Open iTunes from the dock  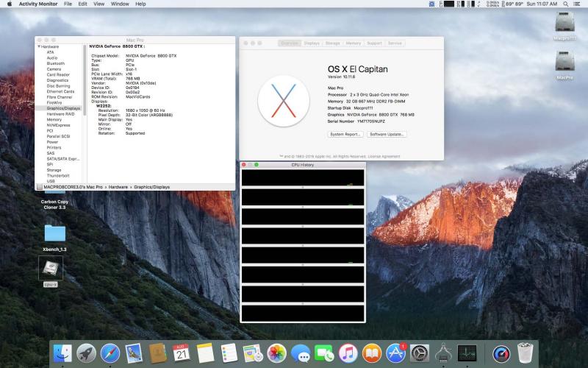tap(348, 353)
